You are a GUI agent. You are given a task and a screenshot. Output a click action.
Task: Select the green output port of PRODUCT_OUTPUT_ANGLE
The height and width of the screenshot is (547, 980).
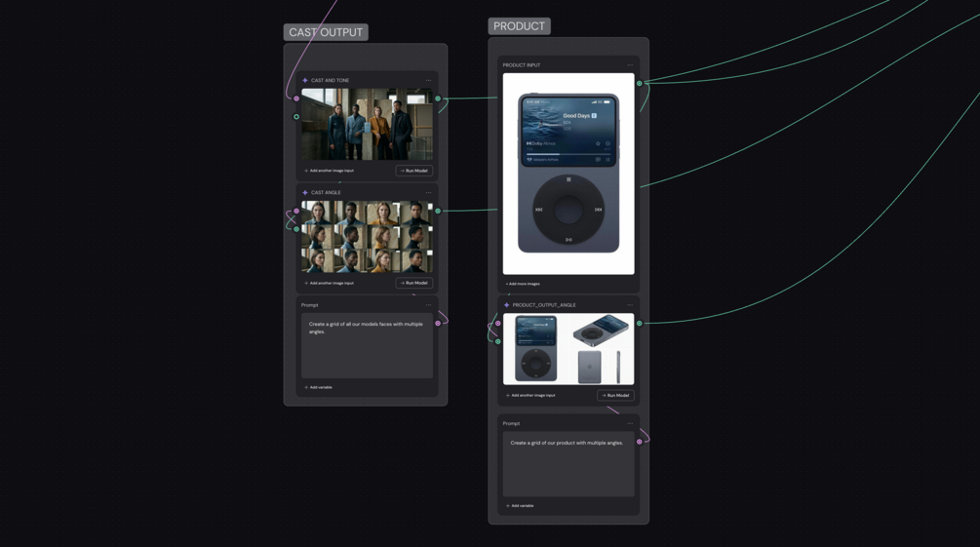tap(639, 323)
